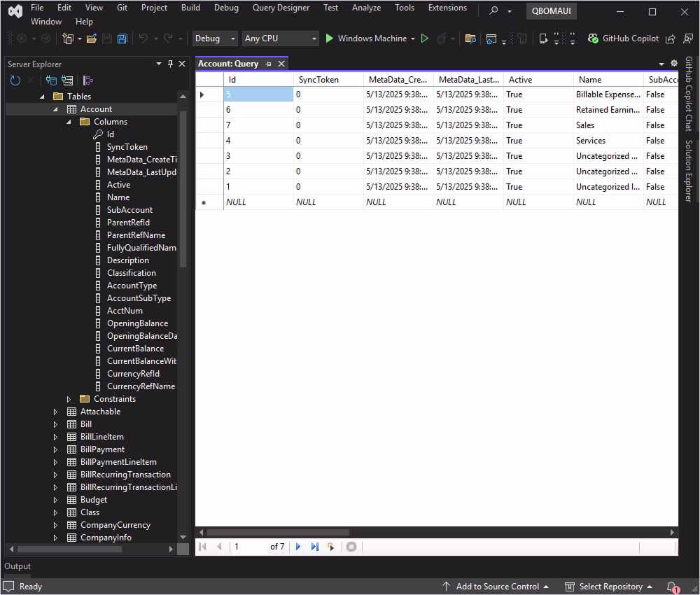The height and width of the screenshot is (595, 700).
Task: Click Open File toolbar icon
Action: tap(92, 38)
